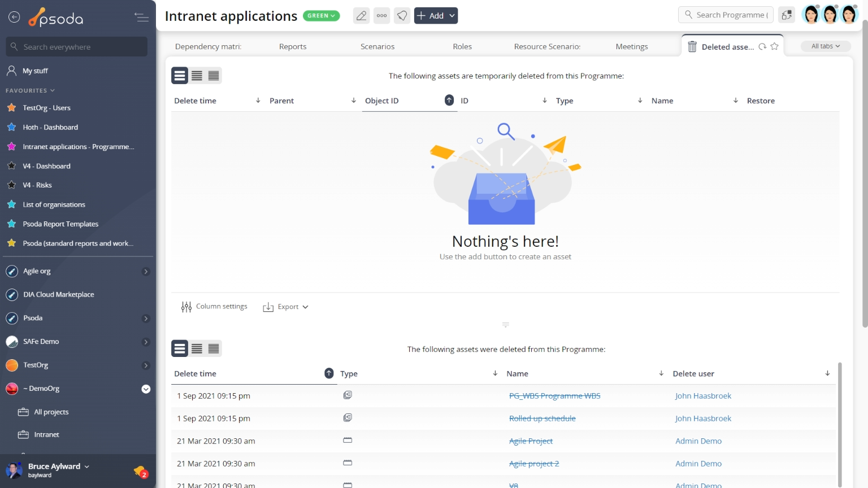Click the star beside V4 - Dashboard
868x488 pixels.
click(x=11, y=166)
